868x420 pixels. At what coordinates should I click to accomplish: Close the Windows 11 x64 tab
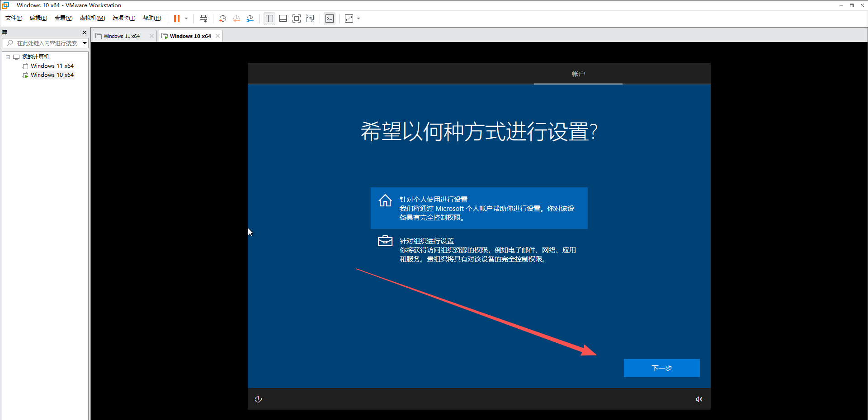pos(151,36)
